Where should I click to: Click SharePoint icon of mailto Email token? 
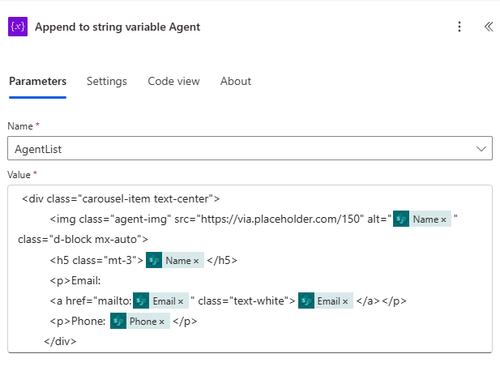[x=141, y=301]
